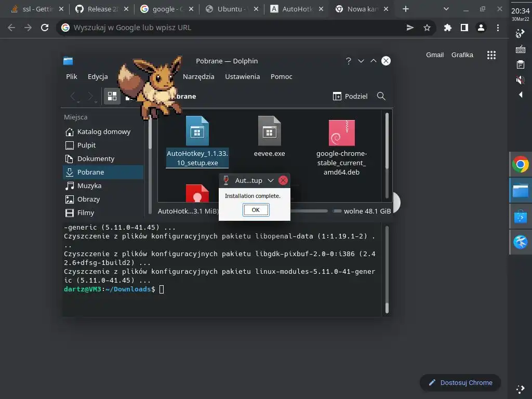Open the Edycja menu in Dolphin
Image resolution: width=532 pixels, height=399 pixels.
click(x=98, y=77)
